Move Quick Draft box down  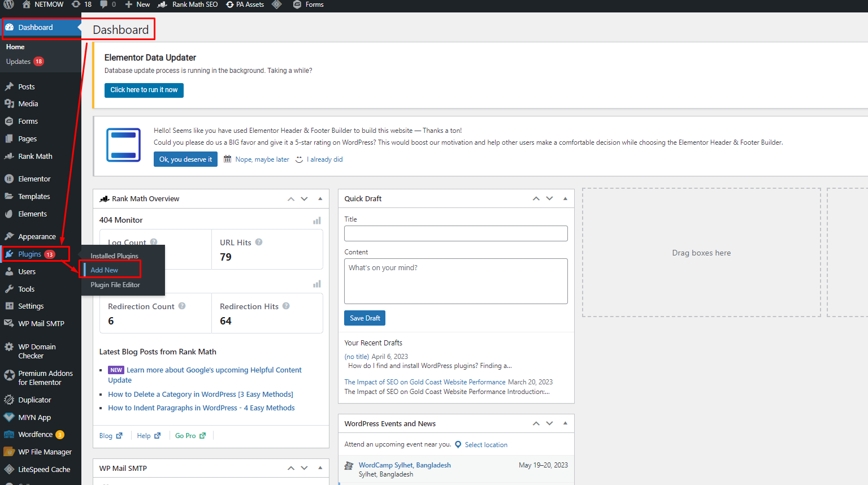[550, 199]
